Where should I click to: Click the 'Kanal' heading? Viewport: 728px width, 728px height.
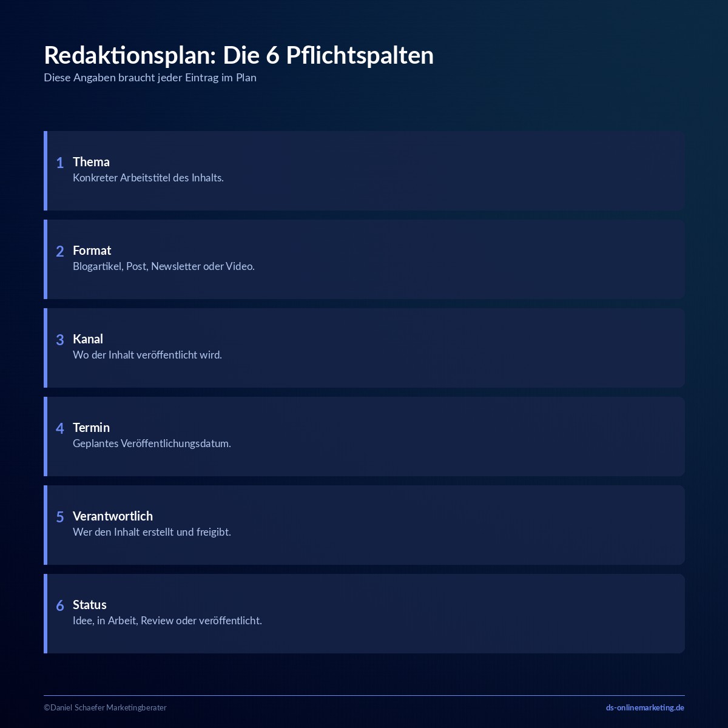[x=88, y=339]
